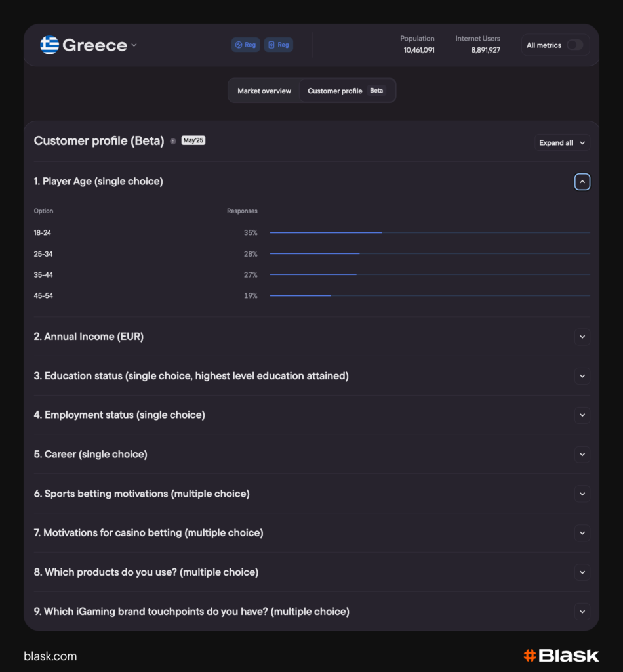Screen dimensions: 623x672
Task: Collapse the Player Age section
Action: tap(582, 182)
